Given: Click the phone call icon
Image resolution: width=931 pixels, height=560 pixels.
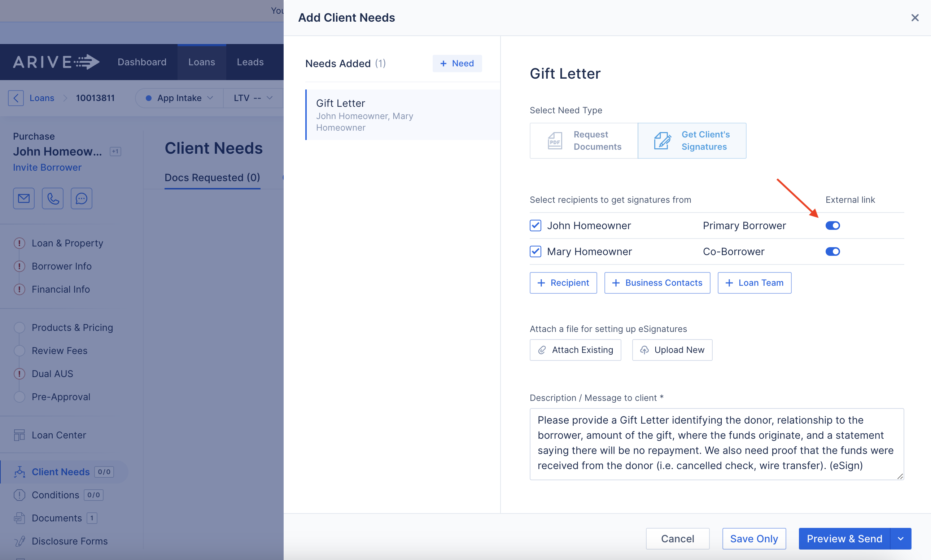Looking at the screenshot, I should click(53, 198).
